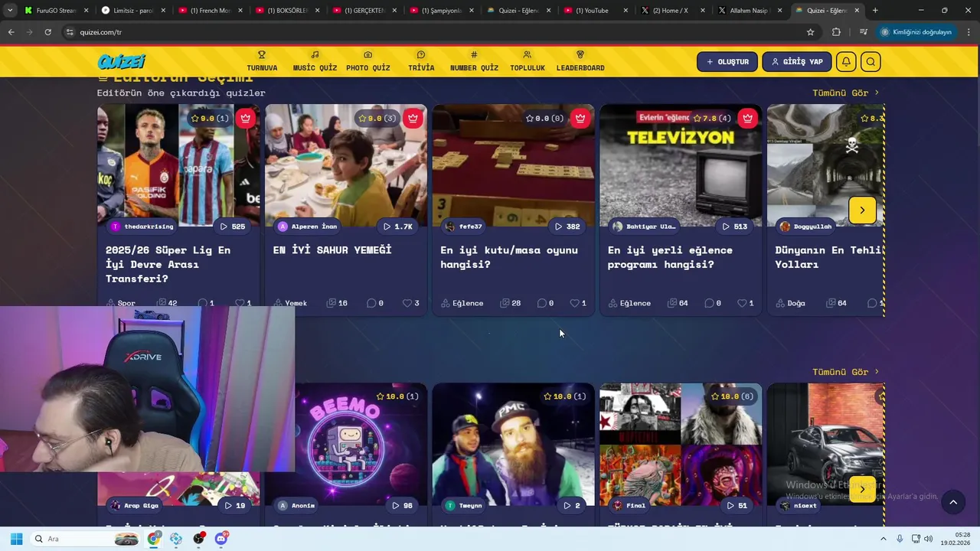Open Chrome from taskbar
The image size is (980, 551).
click(154, 539)
